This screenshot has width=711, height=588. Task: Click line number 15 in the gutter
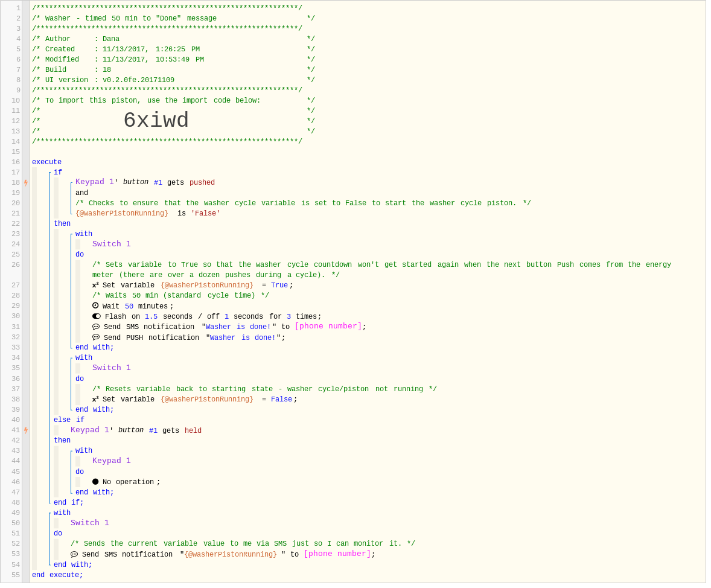(16, 152)
